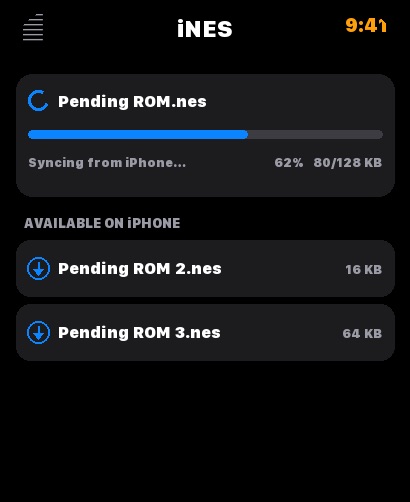The height and width of the screenshot is (502, 410).
Task: Select the Pending ROM 2.nes filename
Action: pyautogui.click(x=140, y=269)
